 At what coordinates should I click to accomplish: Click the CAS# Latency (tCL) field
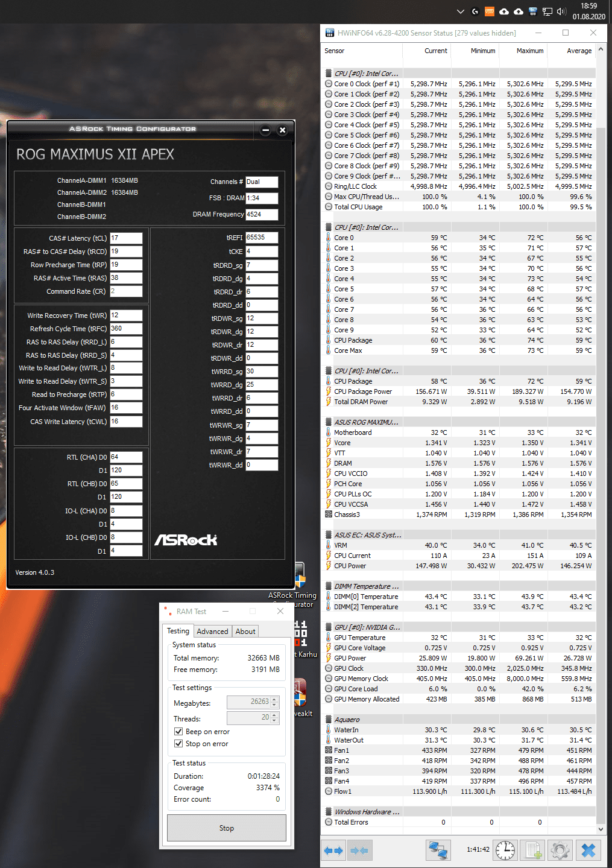126,238
